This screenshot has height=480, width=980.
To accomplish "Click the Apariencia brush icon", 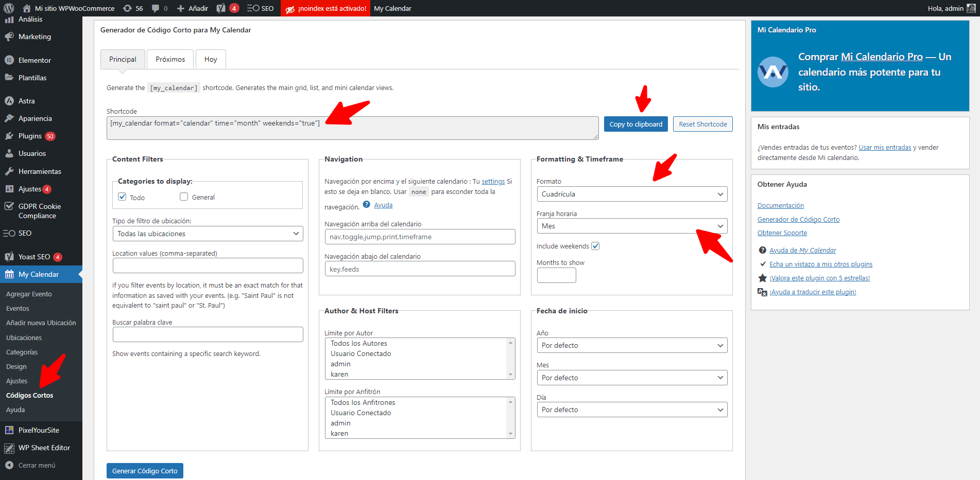I will pyautogui.click(x=9, y=118).
